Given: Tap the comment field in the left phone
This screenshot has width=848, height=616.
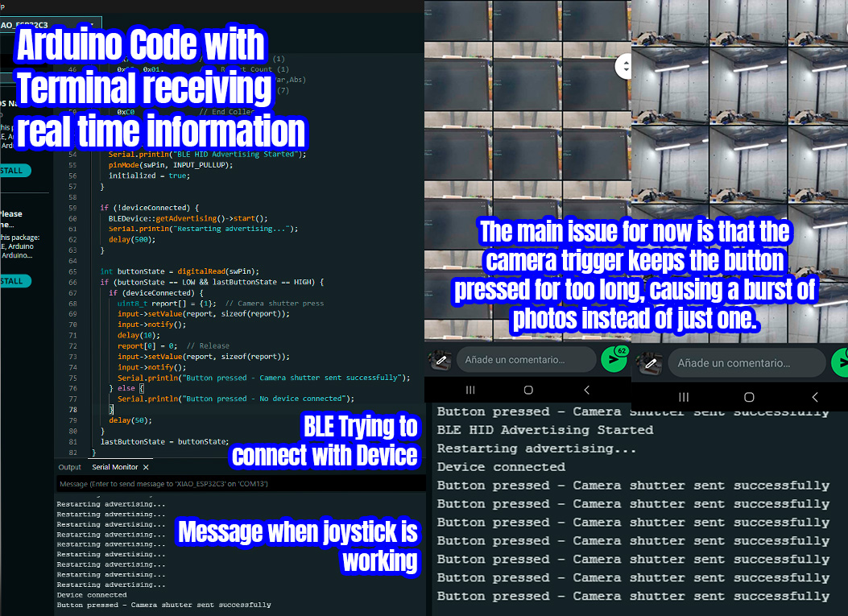Looking at the screenshot, I should pyautogui.click(x=526, y=360).
